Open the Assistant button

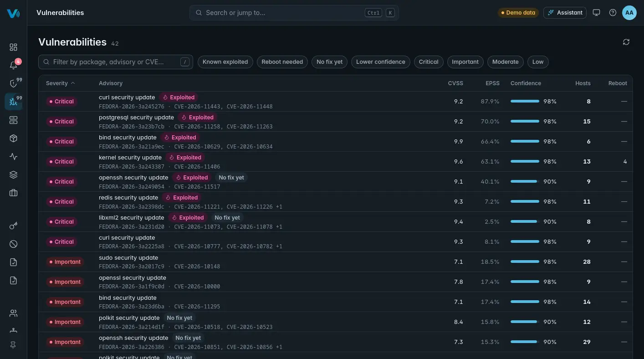pyautogui.click(x=565, y=13)
